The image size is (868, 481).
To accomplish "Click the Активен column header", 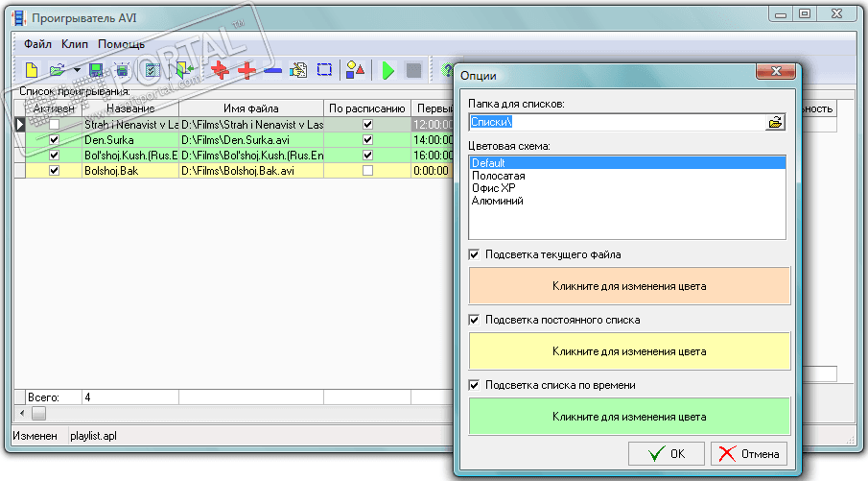I will [54, 108].
